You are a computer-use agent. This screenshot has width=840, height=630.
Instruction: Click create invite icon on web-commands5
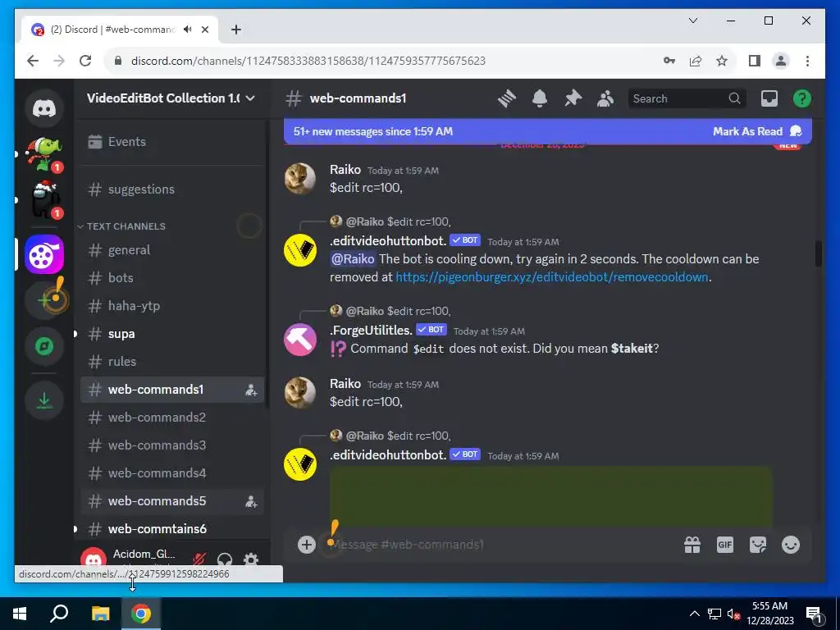click(x=251, y=501)
